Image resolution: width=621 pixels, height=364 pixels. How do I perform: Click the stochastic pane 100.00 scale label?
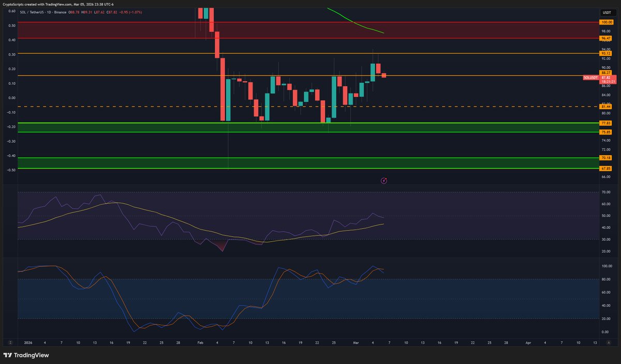(606, 266)
